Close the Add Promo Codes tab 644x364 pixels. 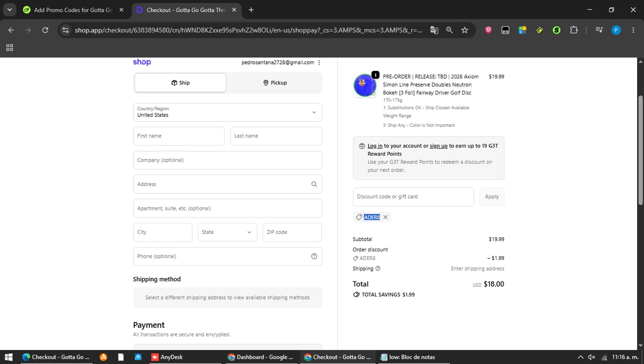(x=122, y=9)
